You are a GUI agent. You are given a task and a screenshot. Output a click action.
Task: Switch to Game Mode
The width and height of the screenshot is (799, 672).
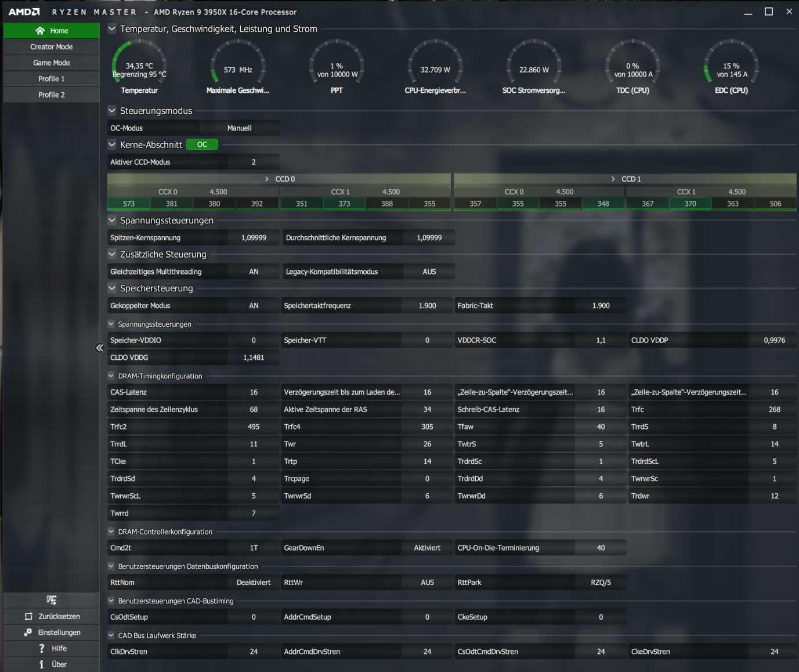52,63
